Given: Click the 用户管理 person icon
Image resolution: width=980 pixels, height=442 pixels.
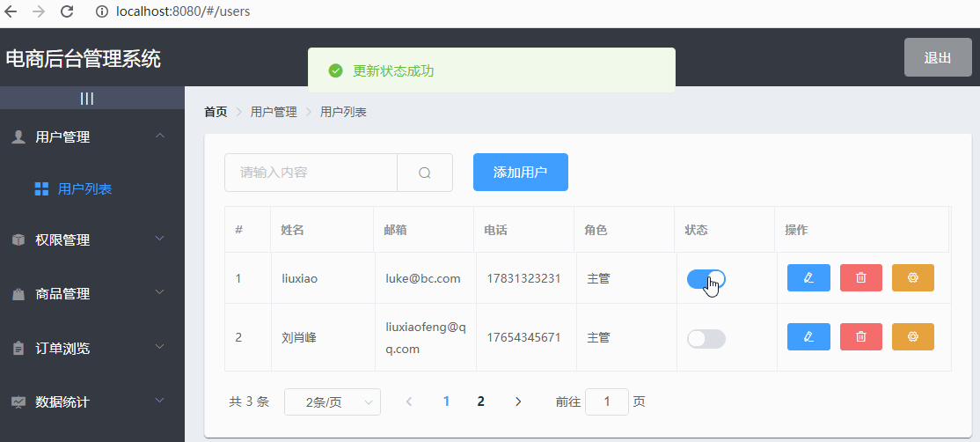Looking at the screenshot, I should pyautogui.click(x=18, y=136).
